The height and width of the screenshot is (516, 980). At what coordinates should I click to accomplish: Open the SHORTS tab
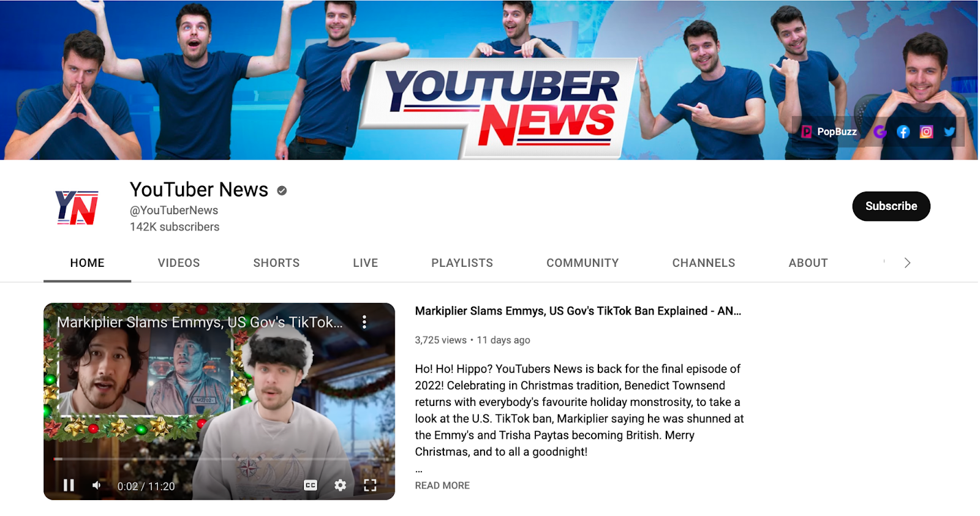tap(276, 263)
